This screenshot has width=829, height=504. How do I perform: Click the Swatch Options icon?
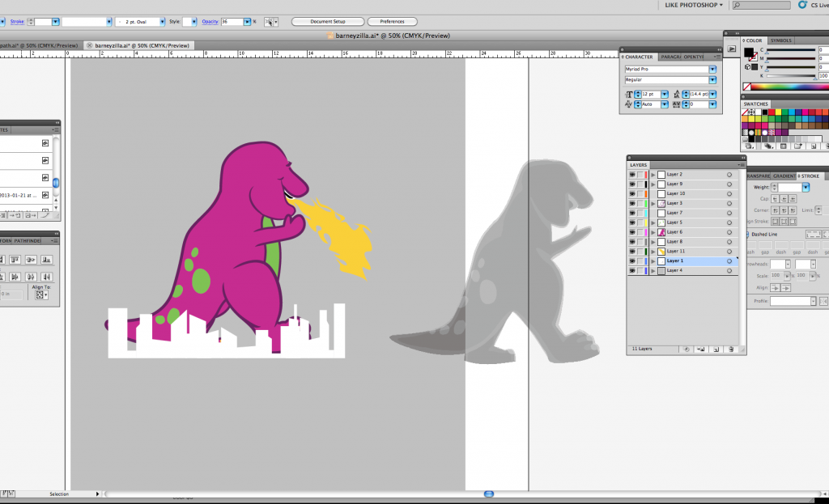[784, 146]
